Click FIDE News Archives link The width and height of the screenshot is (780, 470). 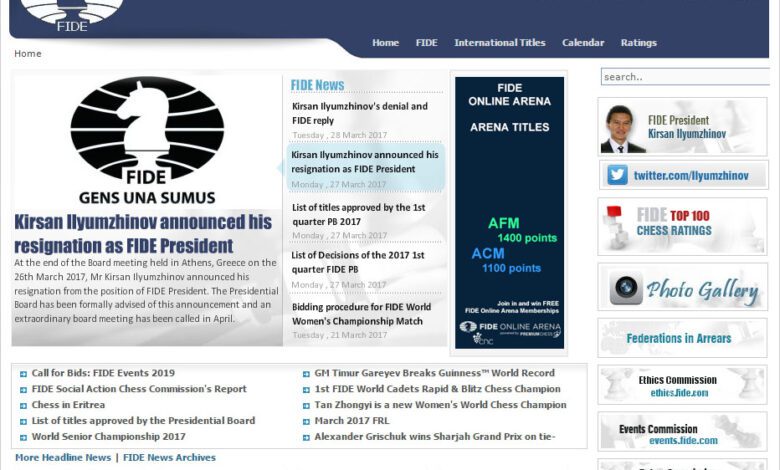click(169, 458)
